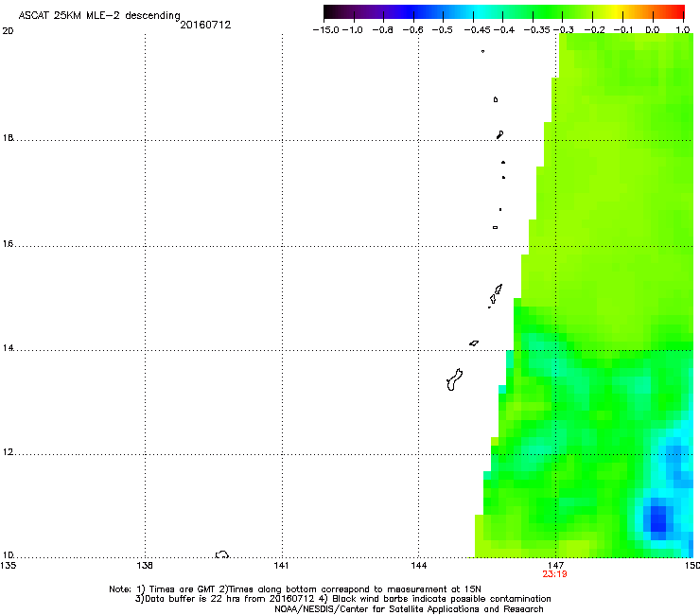Click the date label 20160712
The image size is (700, 615).
[205, 25]
